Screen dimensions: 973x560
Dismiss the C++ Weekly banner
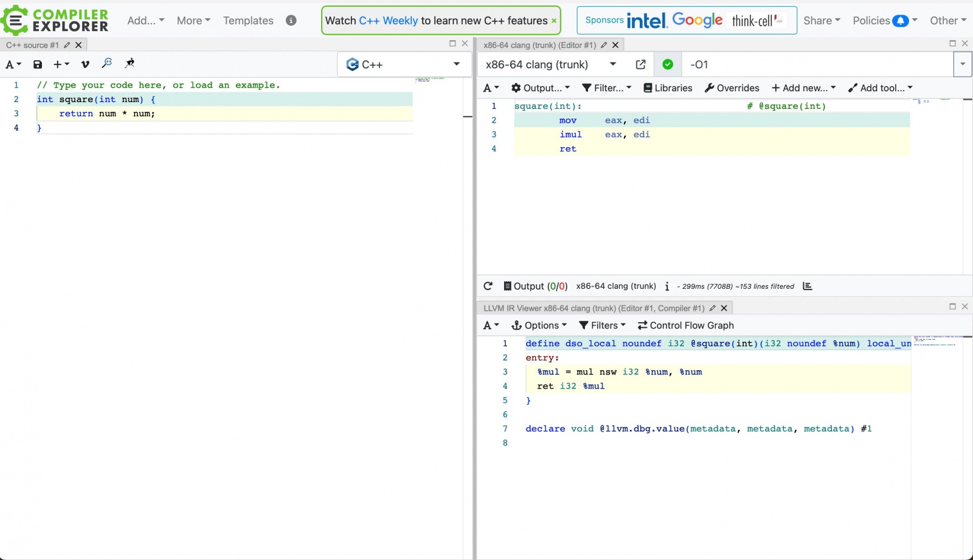click(554, 21)
